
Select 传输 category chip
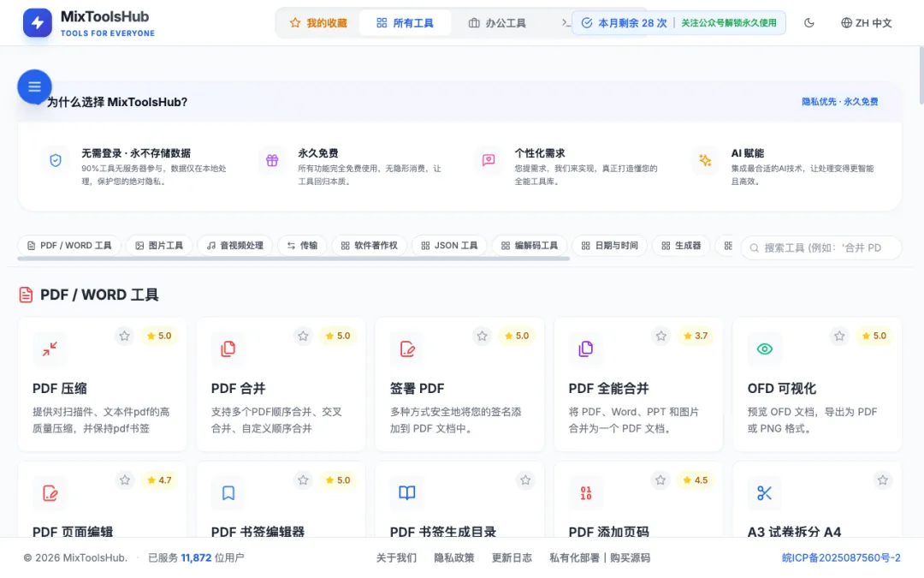coord(302,246)
